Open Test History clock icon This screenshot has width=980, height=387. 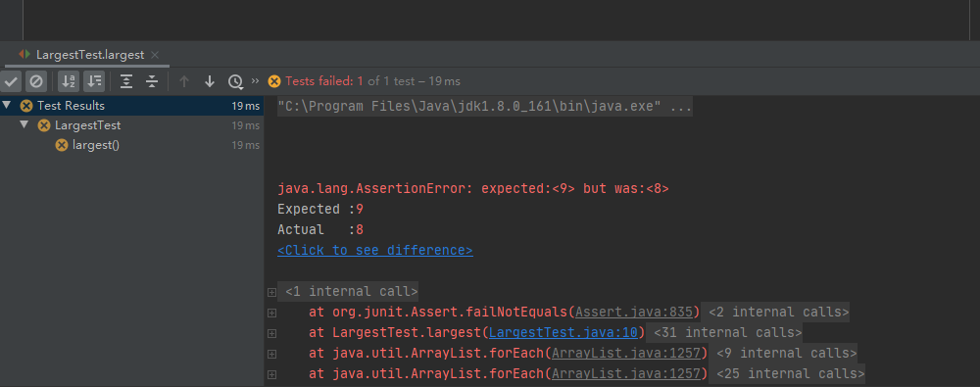click(x=235, y=81)
